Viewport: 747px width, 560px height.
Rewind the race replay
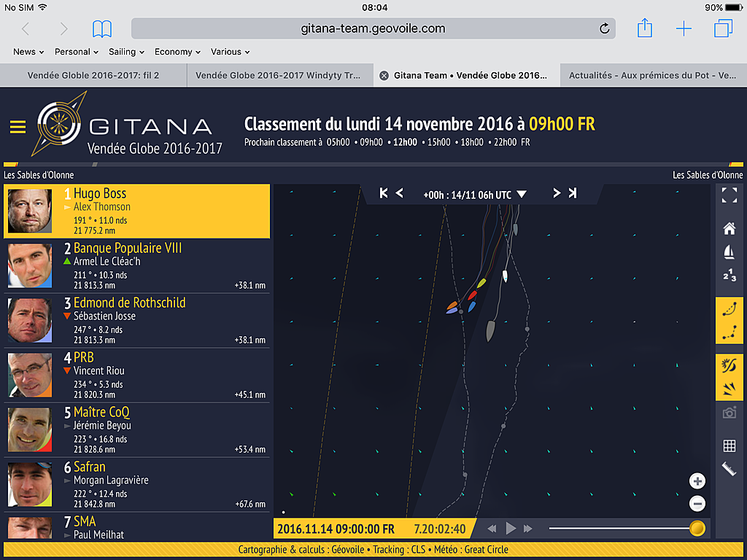pyautogui.click(x=492, y=529)
